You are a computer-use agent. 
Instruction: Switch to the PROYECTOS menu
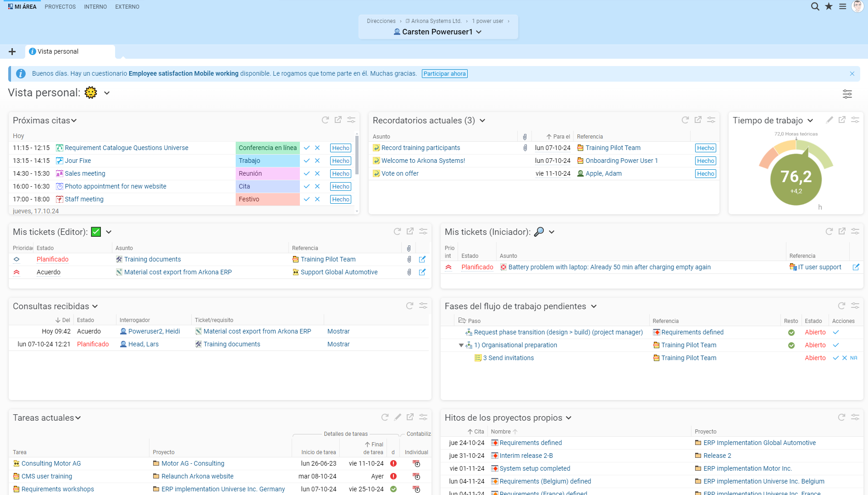click(x=60, y=6)
